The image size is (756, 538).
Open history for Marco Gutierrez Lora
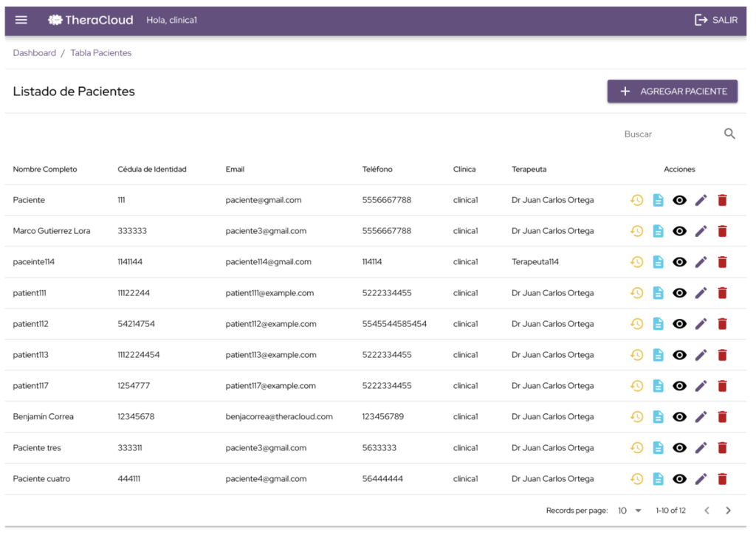(636, 231)
